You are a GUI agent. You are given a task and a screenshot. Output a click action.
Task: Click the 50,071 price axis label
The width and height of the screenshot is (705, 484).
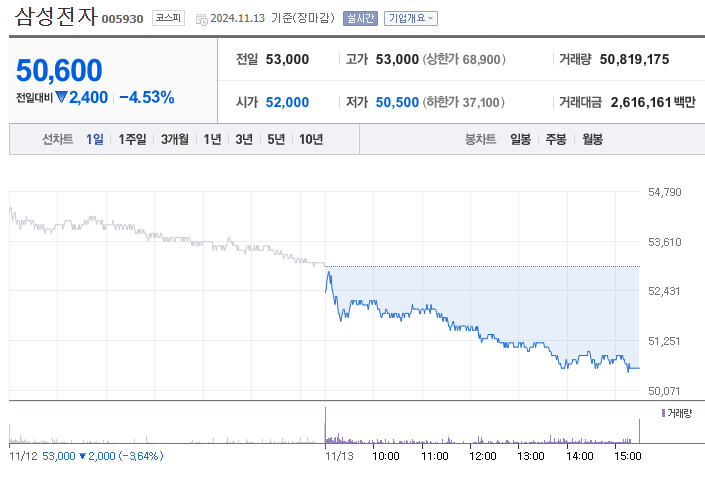(x=665, y=391)
